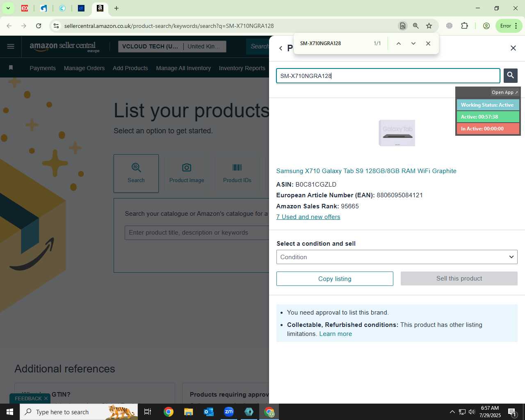Screen dimensions: 525x420
Task: Open the Chrome profile avatar icon
Action: tap(486, 26)
